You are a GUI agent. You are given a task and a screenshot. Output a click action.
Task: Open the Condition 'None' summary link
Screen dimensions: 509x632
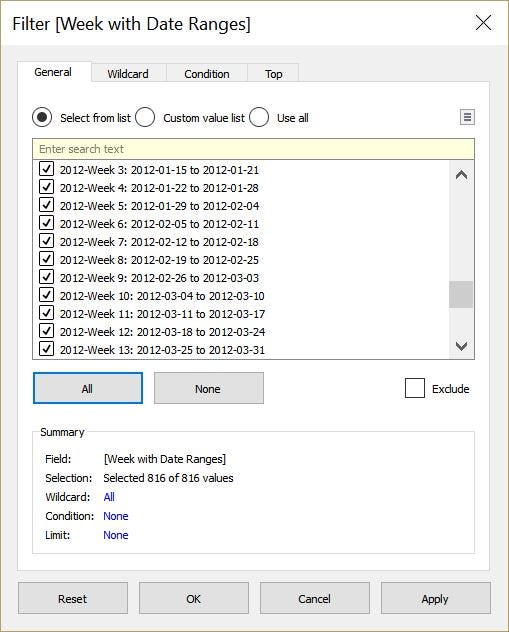click(116, 516)
